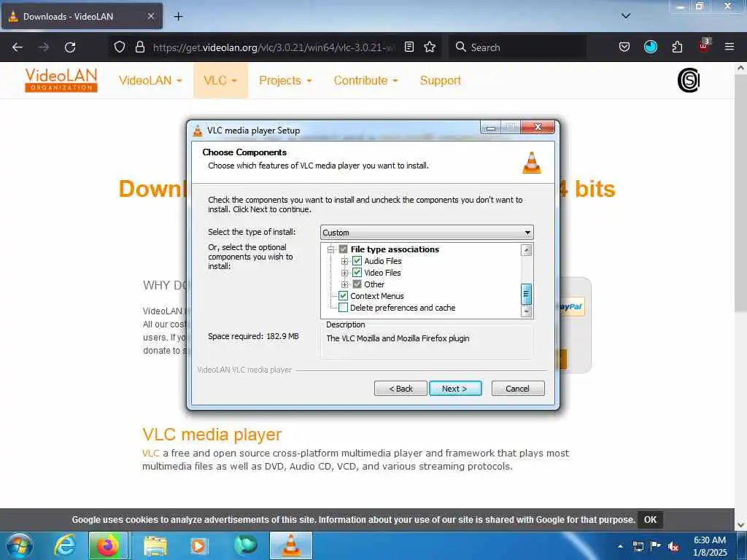Click the teal round app icon in taskbar
Image resolution: width=747 pixels, height=560 pixels.
tap(246, 545)
